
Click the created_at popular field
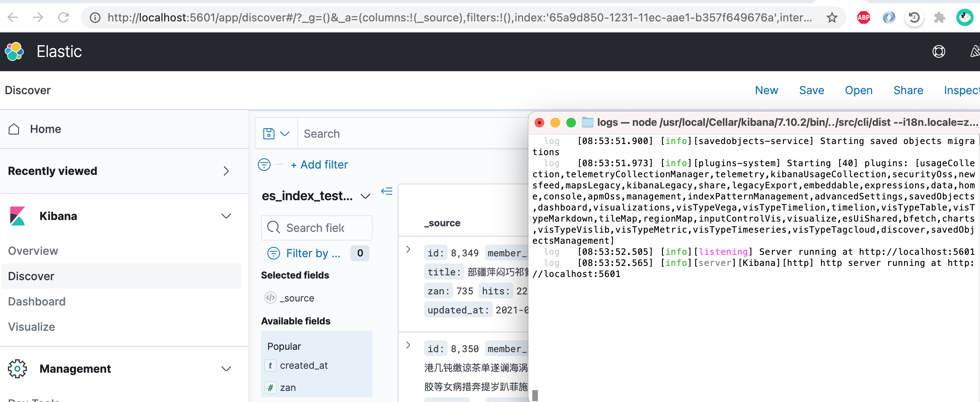304,366
